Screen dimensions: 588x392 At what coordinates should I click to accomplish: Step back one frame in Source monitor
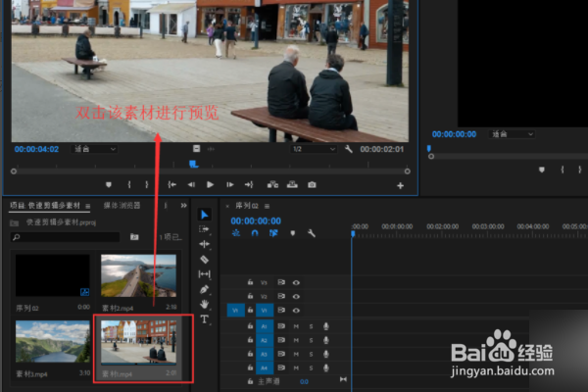coord(191,184)
